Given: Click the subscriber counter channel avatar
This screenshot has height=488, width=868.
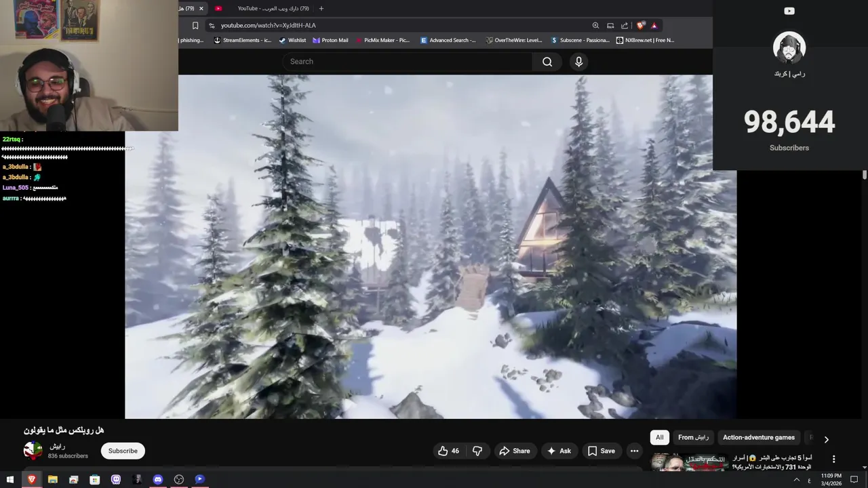Looking at the screenshot, I should tap(789, 48).
